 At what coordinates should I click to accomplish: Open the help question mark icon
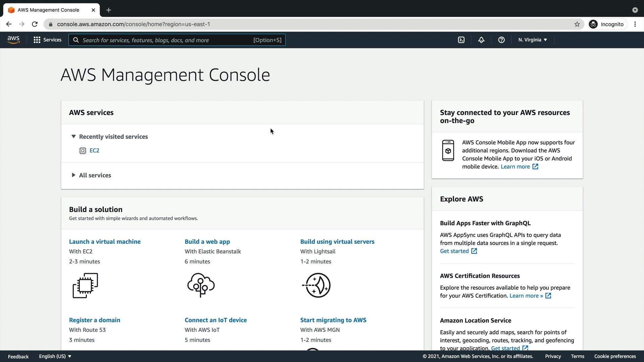(x=501, y=40)
